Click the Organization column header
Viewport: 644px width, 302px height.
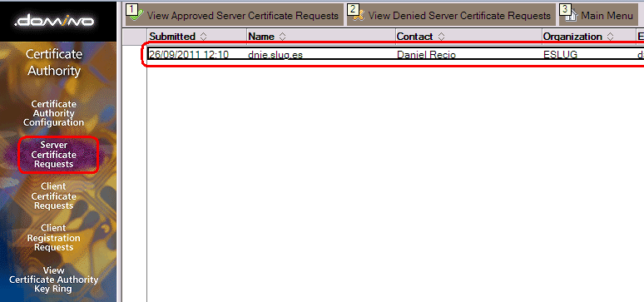coord(588,37)
